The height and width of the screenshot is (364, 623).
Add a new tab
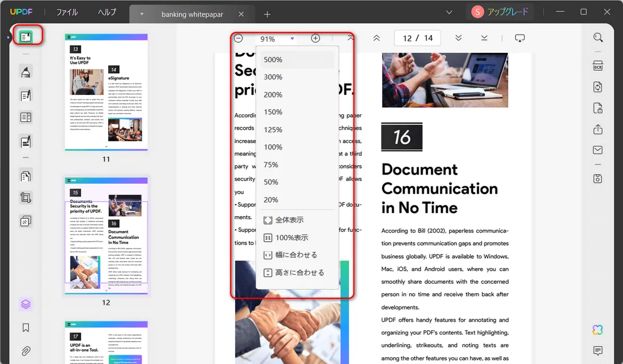tap(267, 14)
